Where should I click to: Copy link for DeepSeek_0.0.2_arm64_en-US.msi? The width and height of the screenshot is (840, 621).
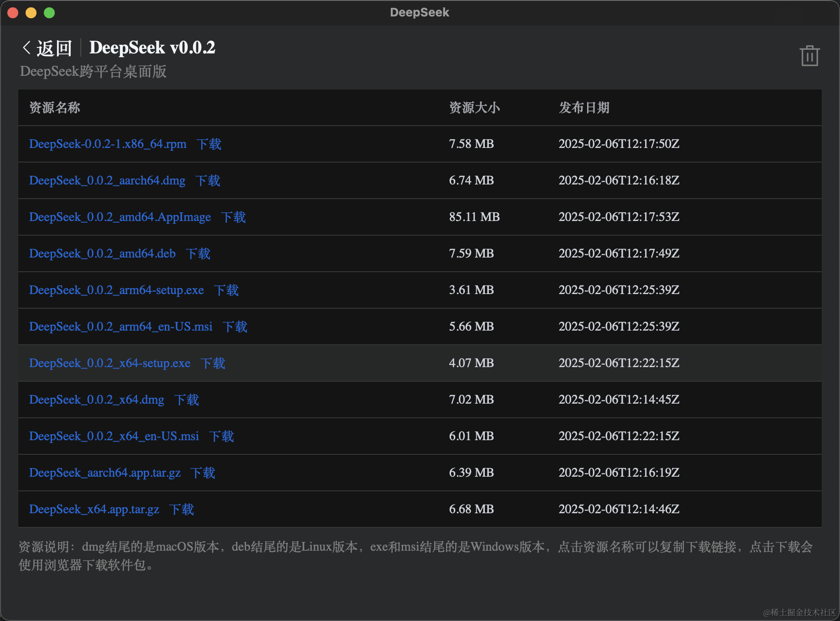[121, 326]
